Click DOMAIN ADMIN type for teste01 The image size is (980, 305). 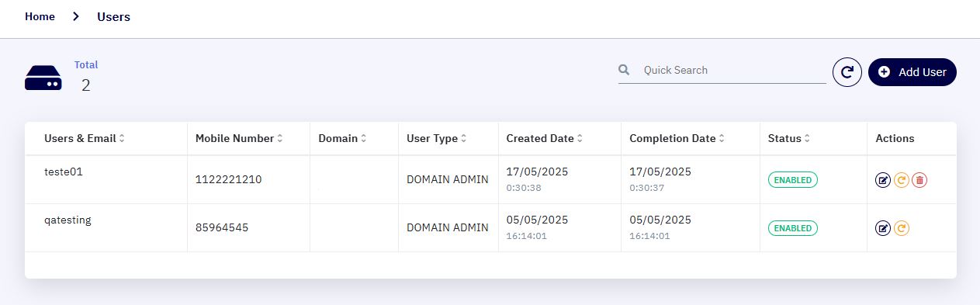448,180
